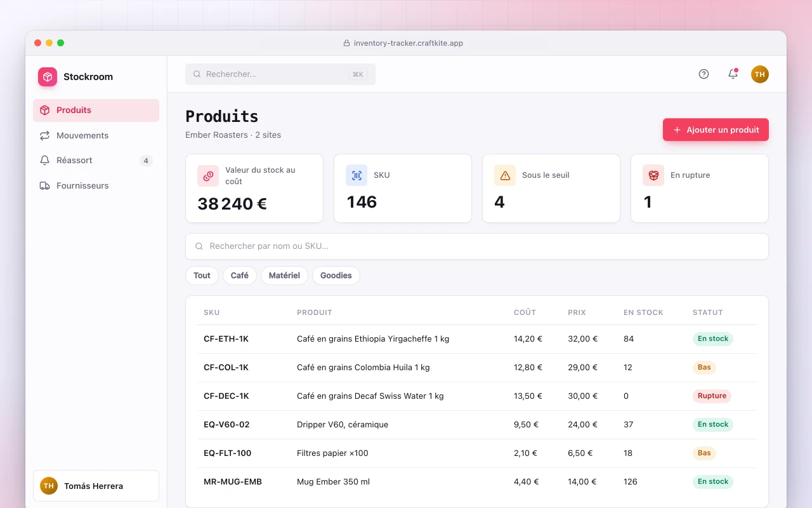Select SKU MR-MUG-EMB
The width and height of the screenshot is (812, 508).
tap(233, 482)
